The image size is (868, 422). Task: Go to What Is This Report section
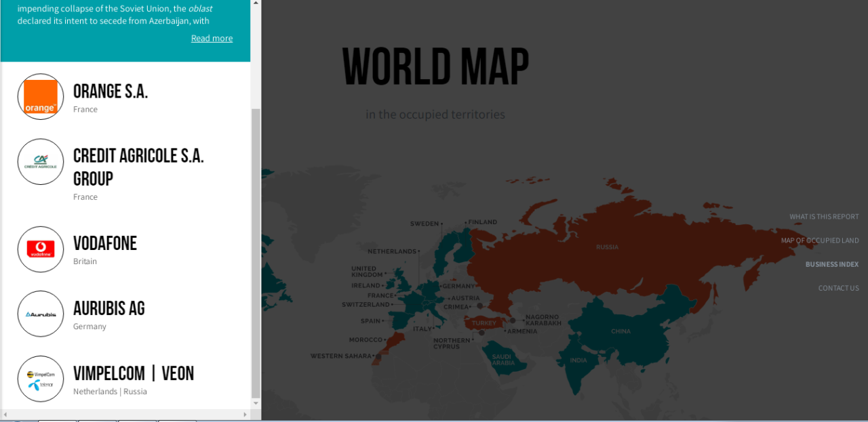[x=824, y=217]
